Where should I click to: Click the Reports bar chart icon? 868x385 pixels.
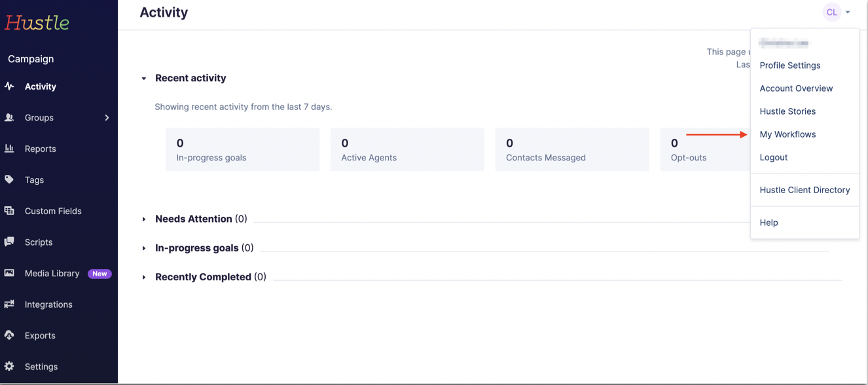pyautogui.click(x=9, y=149)
